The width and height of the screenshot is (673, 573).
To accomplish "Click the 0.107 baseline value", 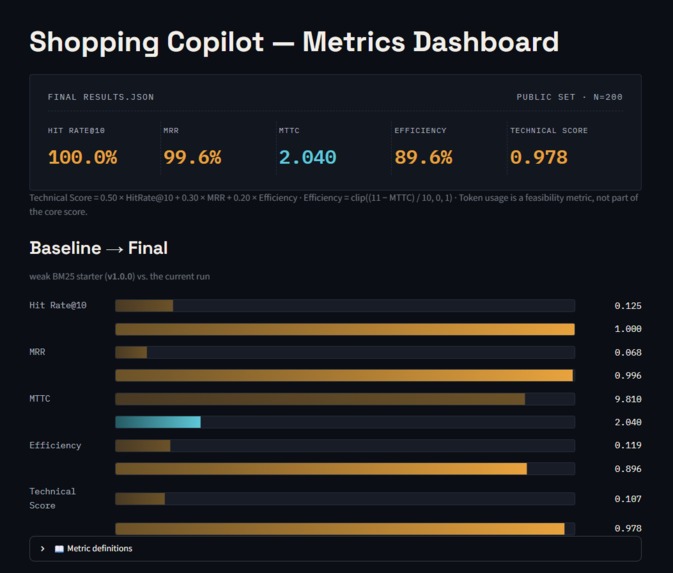I will point(628,499).
